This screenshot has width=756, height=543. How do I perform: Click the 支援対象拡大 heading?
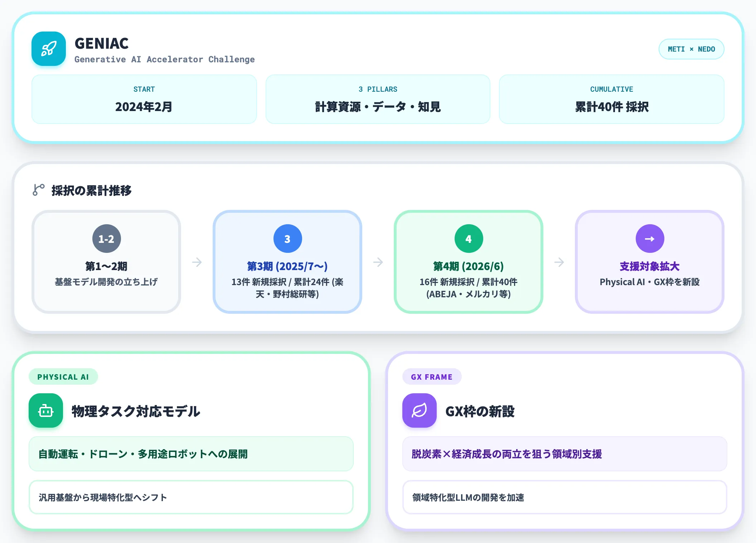point(650,266)
